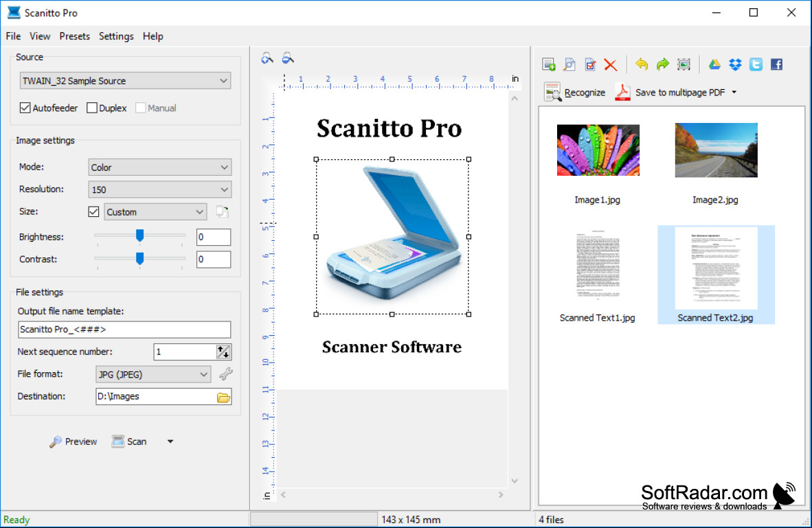Screen dimensions: 812x528
Task: Click the select-all checkmark page icon
Action: 590,64
